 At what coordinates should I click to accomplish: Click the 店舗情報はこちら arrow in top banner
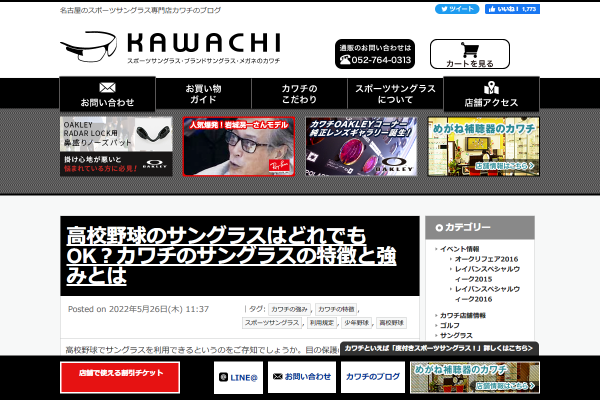click(x=504, y=166)
